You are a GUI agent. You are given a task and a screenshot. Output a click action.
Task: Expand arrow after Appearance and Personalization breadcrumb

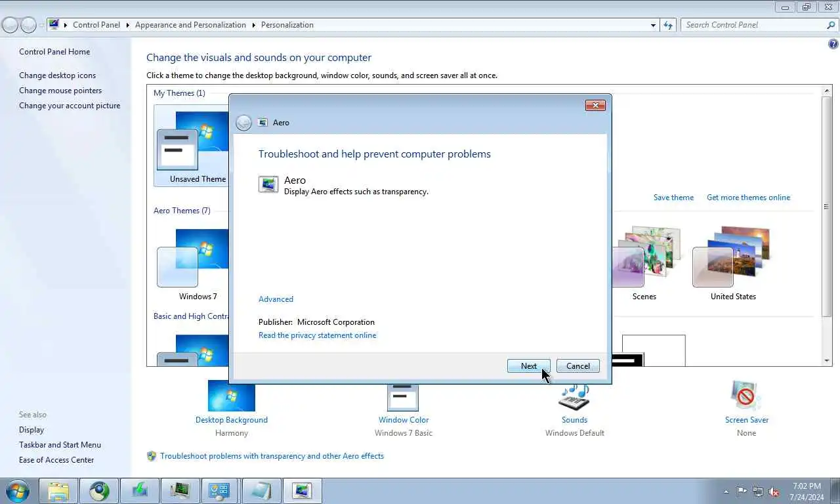pyautogui.click(x=253, y=25)
